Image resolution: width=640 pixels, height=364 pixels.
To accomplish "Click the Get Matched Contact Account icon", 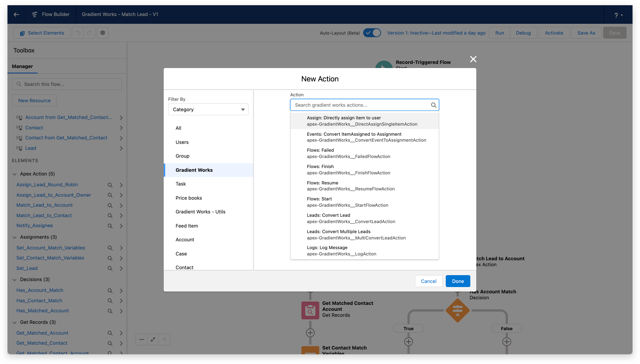I will click(x=310, y=310).
